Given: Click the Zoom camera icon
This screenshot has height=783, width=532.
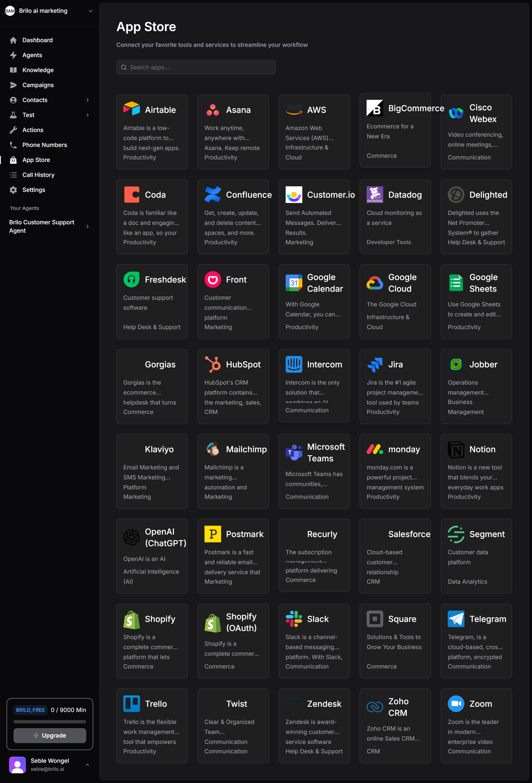Looking at the screenshot, I should [456, 703].
